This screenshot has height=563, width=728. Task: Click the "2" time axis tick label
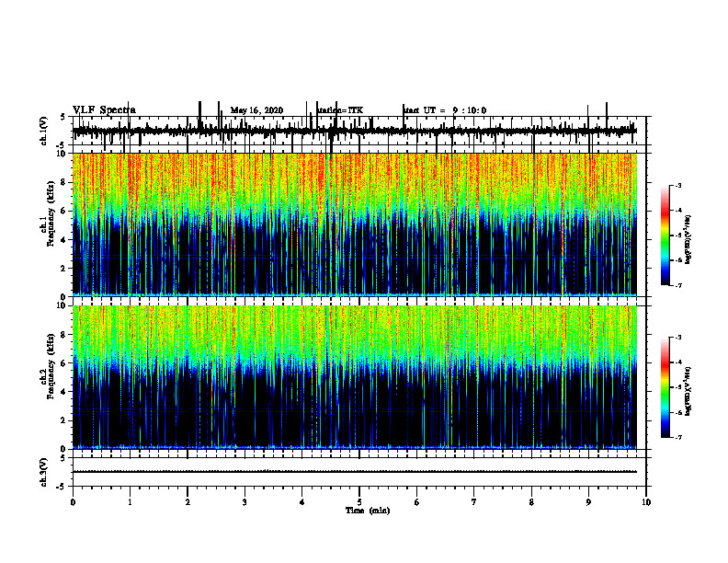pos(188,502)
